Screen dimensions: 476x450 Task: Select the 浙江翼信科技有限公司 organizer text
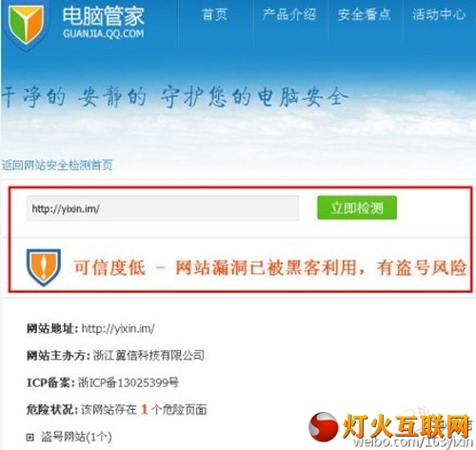(x=149, y=355)
